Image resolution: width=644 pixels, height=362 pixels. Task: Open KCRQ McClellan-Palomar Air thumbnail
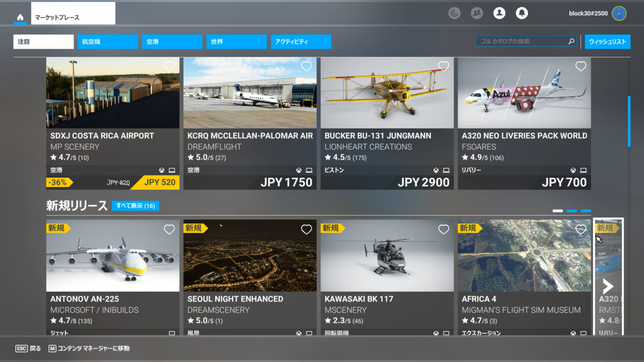pos(250,93)
